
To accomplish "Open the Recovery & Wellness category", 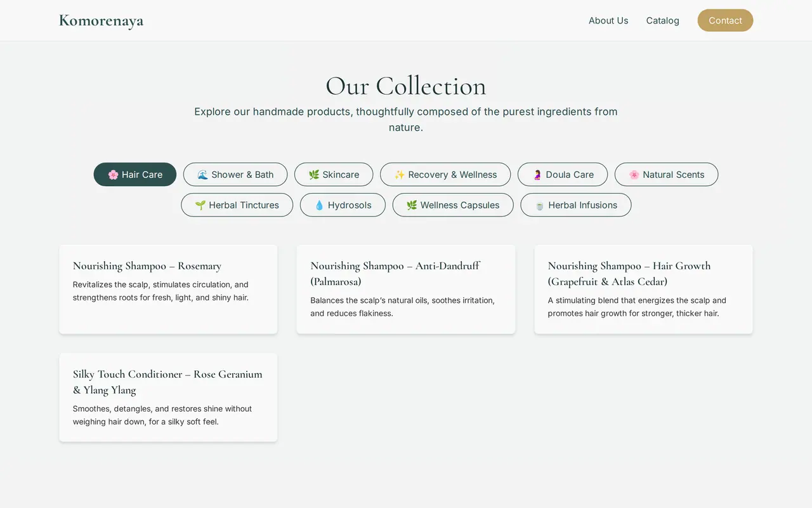I will point(445,175).
